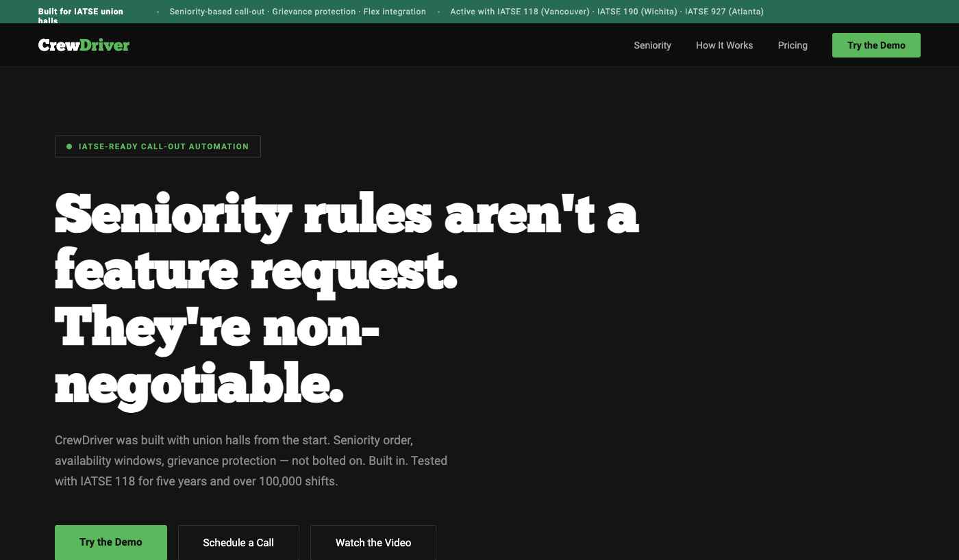The width and height of the screenshot is (959, 560).
Task: Click Try the Demo in the header
Action: 876,45
